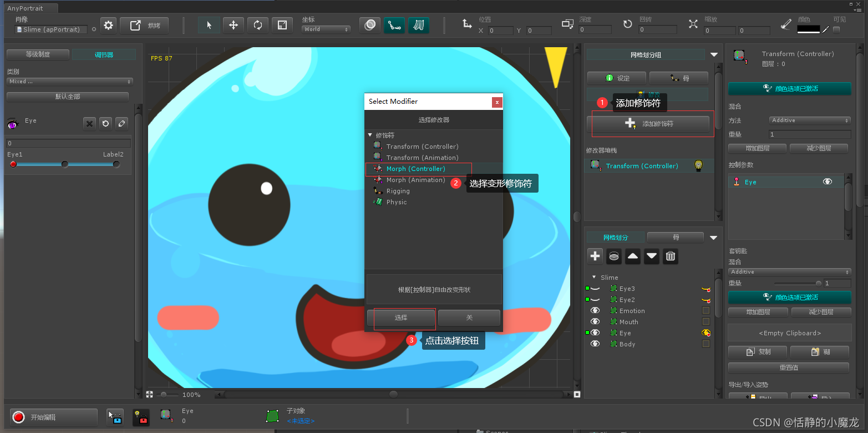Screen dimensions: 868x433
Task: Toggle visibility of Mouth layer
Action: pos(595,322)
